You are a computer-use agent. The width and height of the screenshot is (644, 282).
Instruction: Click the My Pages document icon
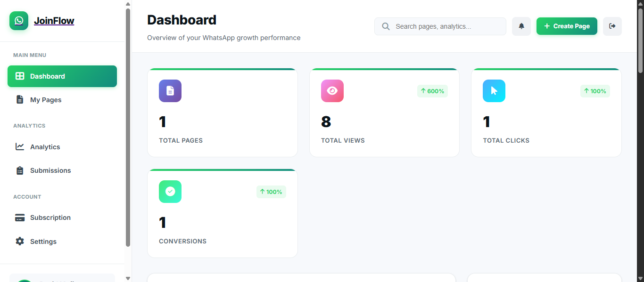[x=19, y=99]
